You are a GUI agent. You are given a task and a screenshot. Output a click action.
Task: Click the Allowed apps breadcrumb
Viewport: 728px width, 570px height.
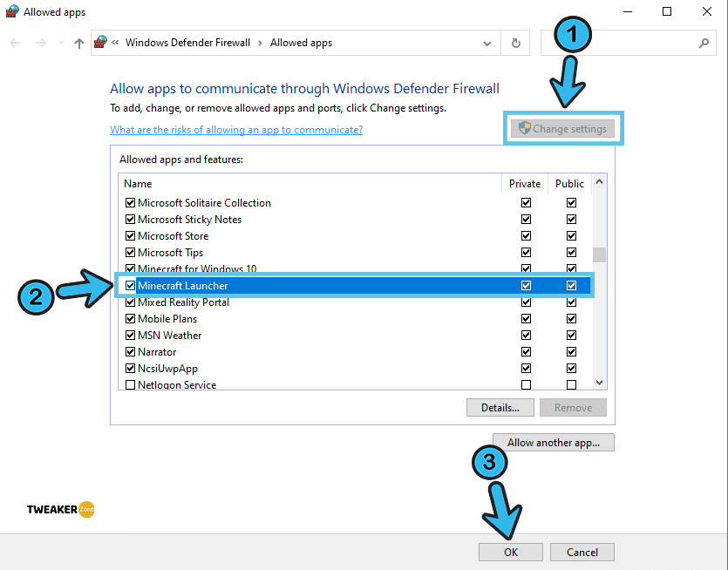point(302,43)
